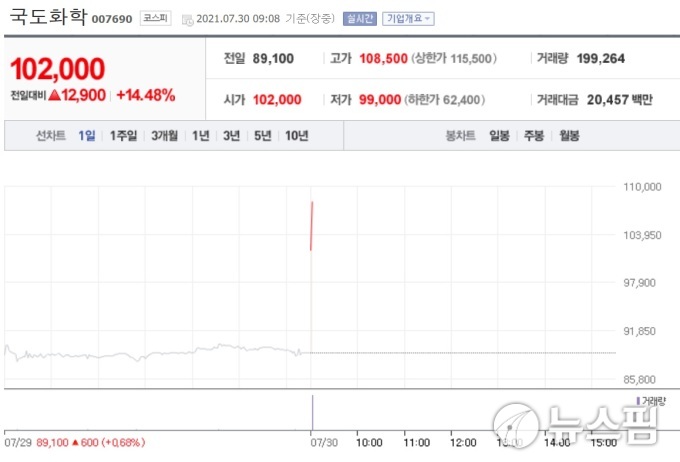
Task: Click the 코스피 market badge
Action: pyautogui.click(x=155, y=18)
